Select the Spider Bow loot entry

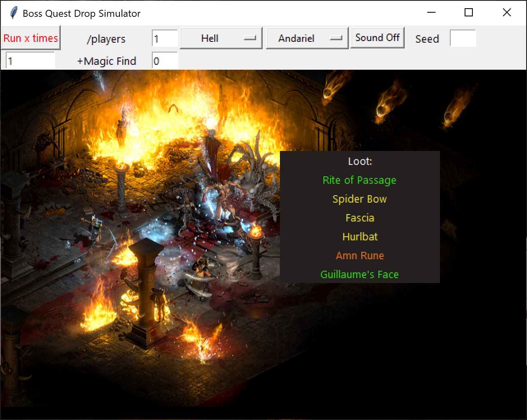point(360,199)
